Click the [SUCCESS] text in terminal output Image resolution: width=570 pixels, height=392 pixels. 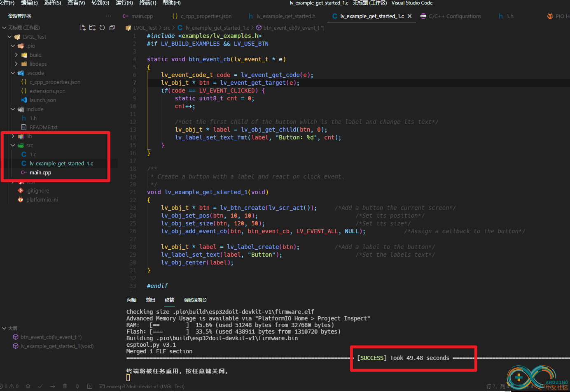tap(372, 358)
